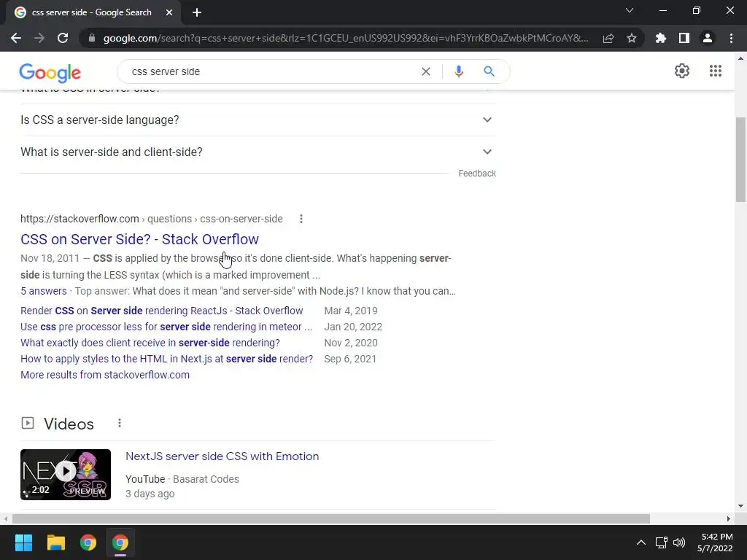Image resolution: width=747 pixels, height=560 pixels.
Task: Bookmark this page with the star icon
Action: [632, 38]
